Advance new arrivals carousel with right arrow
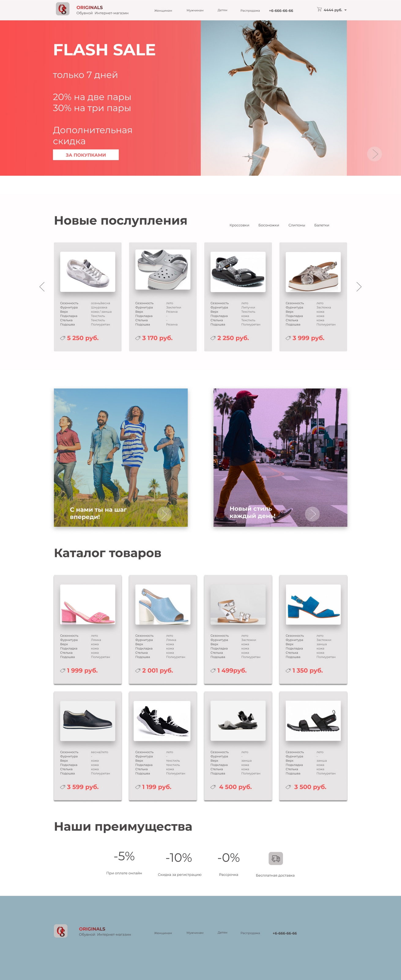The width and height of the screenshot is (401, 980). pos(358,287)
